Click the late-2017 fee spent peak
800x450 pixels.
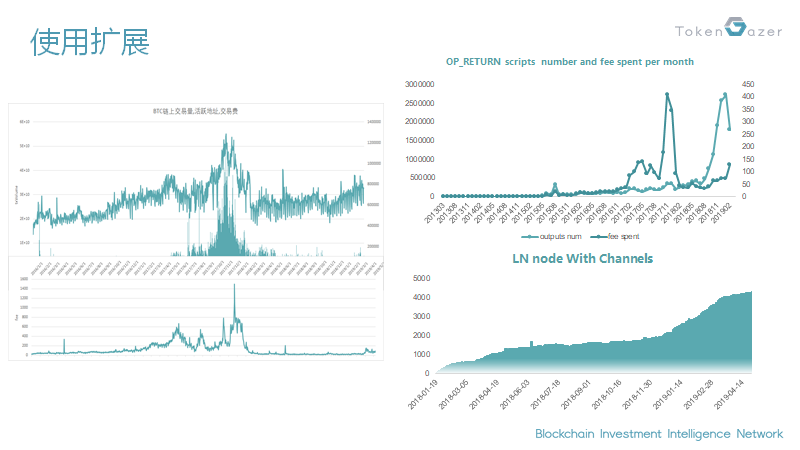(667, 95)
